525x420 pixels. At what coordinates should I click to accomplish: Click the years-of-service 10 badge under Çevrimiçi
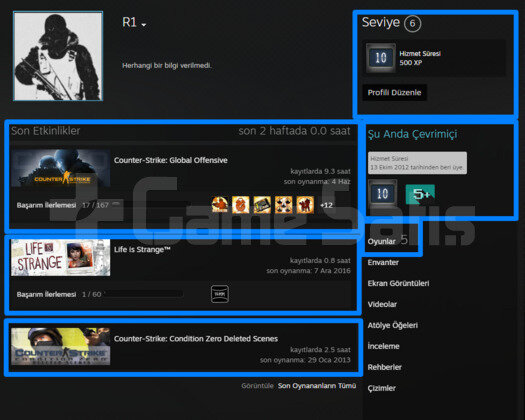click(x=382, y=194)
